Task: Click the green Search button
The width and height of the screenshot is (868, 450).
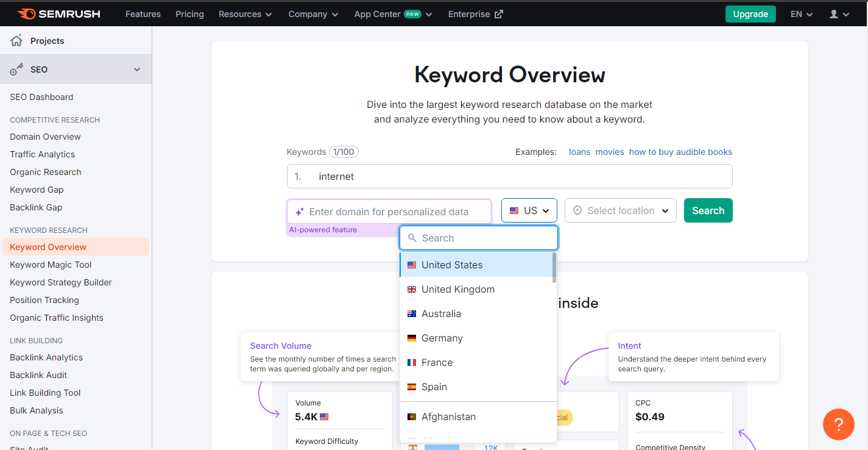Action: [708, 210]
